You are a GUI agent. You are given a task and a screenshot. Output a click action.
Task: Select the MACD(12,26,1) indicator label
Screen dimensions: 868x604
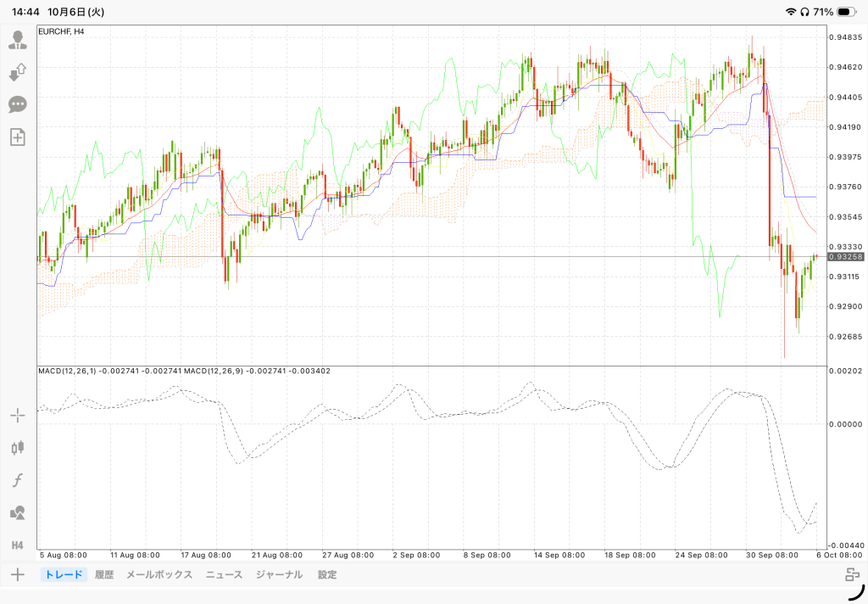click(68, 371)
